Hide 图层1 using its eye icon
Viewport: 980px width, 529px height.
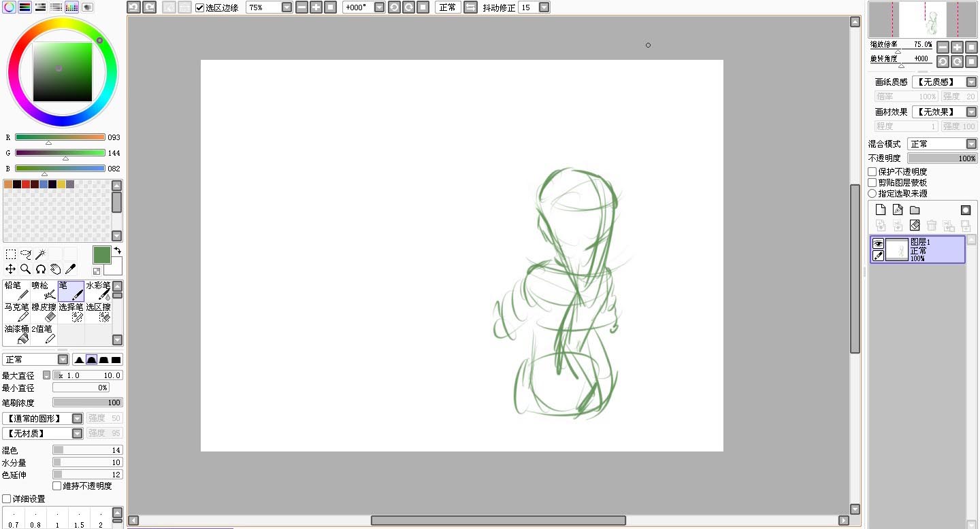click(x=878, y=243)
